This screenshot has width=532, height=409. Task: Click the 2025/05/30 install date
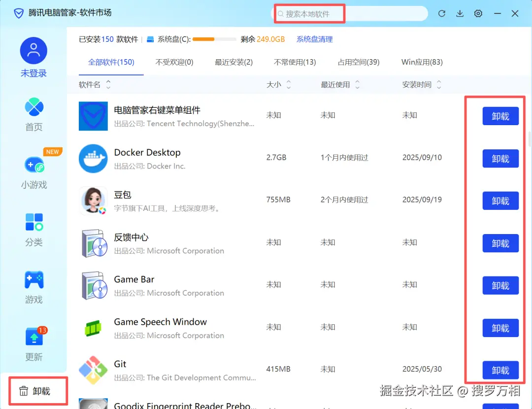pos(422,369)
